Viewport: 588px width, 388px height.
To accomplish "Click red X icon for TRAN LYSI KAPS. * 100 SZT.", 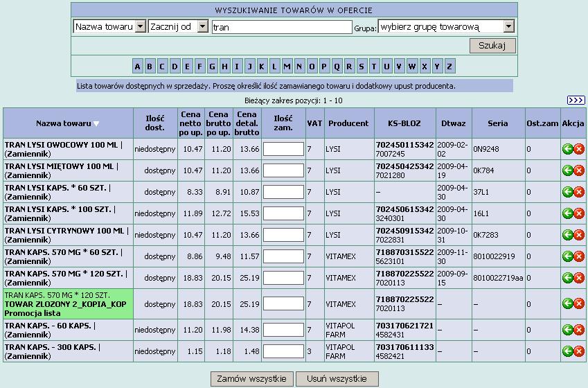I will click(579, 213).
